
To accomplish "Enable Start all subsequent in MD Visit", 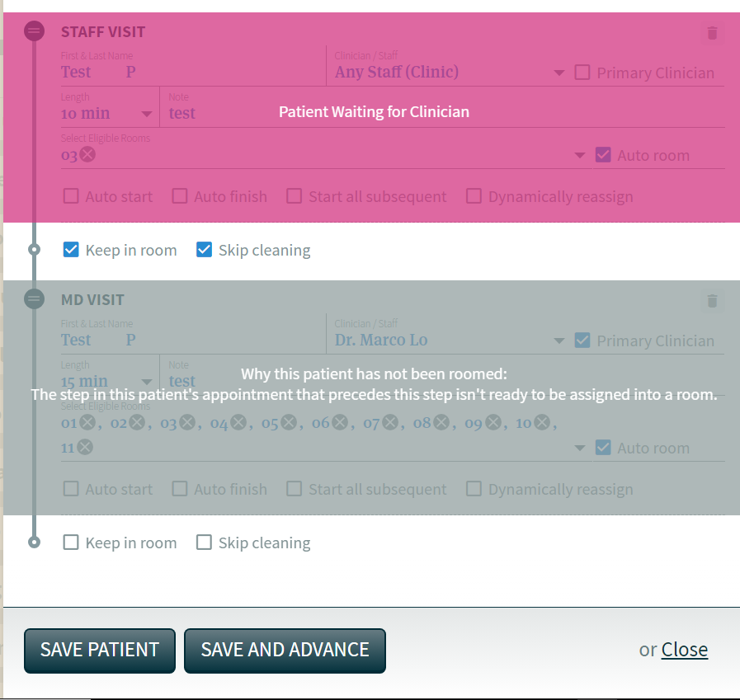I will [294, 489].
